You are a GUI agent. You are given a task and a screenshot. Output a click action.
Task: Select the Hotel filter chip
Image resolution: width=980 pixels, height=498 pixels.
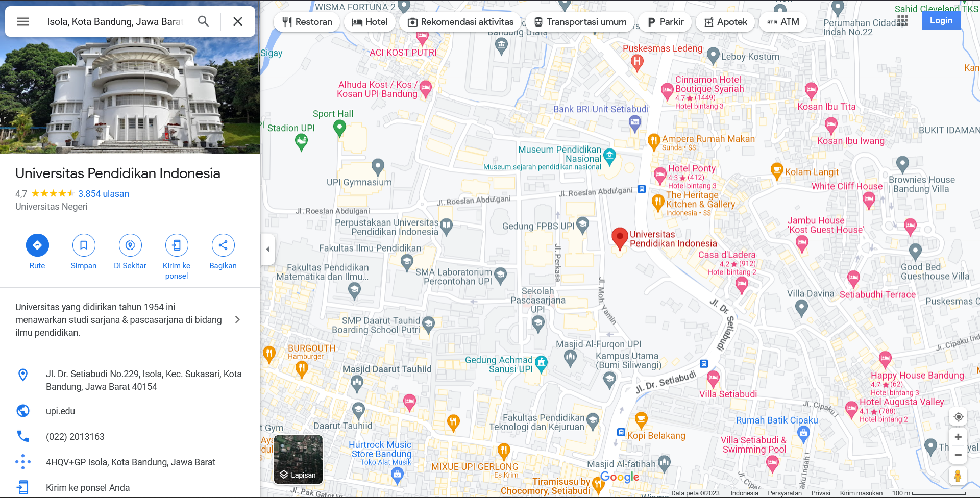370,22
